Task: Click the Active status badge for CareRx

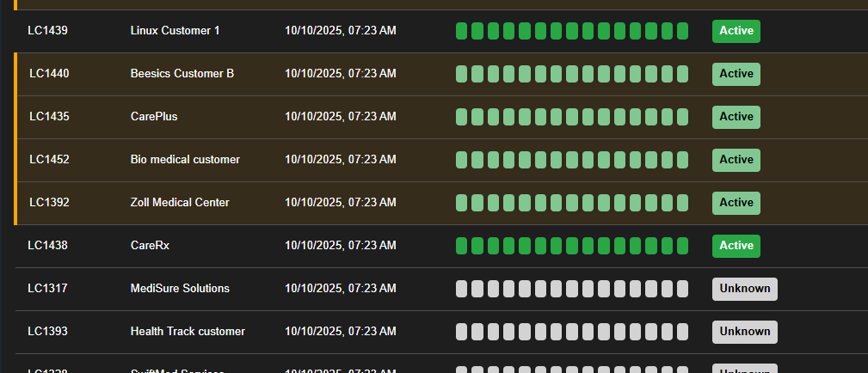Action: coord(736,246)
